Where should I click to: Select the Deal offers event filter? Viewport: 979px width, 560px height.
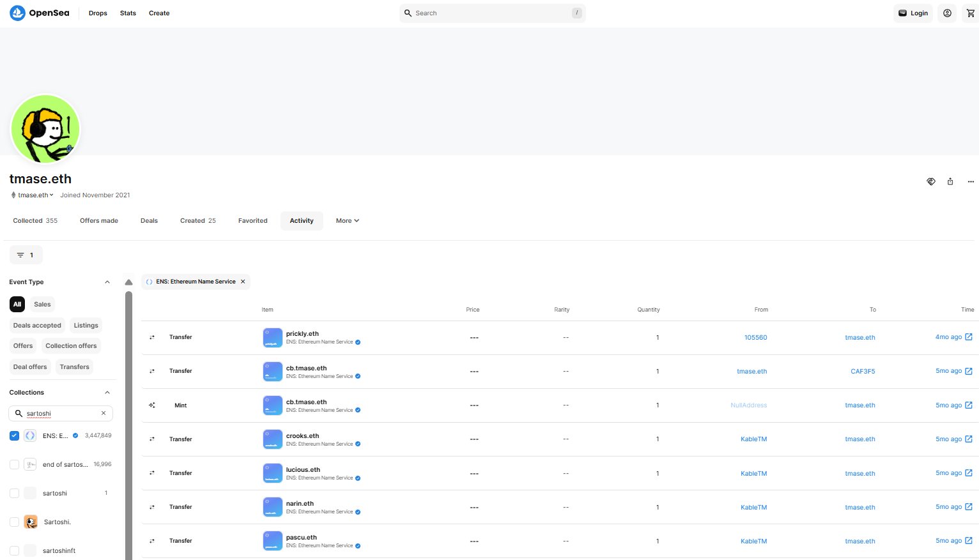point(30,367)
